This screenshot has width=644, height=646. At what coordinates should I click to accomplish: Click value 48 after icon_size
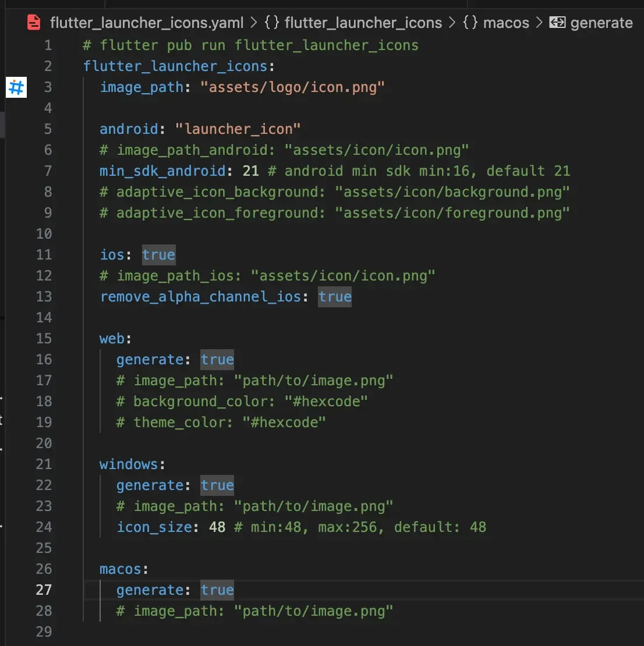[x=217, y=527]
